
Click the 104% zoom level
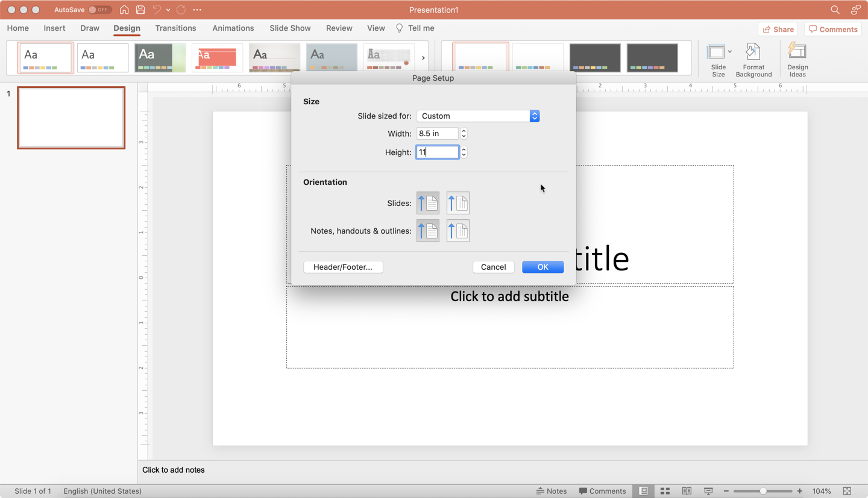coord(822,491)
